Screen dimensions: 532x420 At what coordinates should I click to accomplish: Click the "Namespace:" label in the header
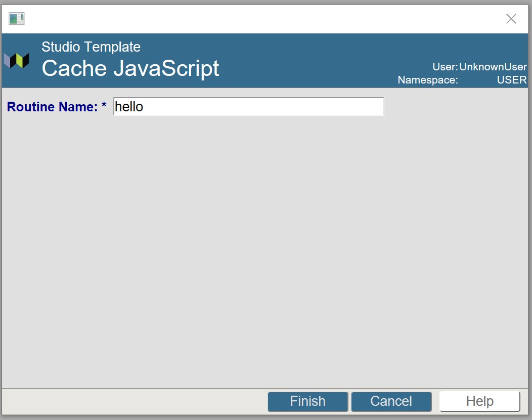[x=427, y=80]
